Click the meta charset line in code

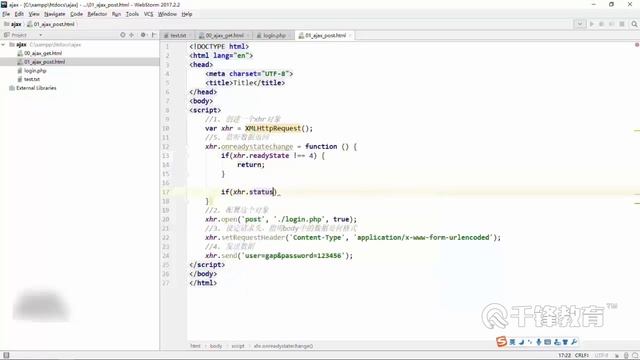(x=249, y=74)
